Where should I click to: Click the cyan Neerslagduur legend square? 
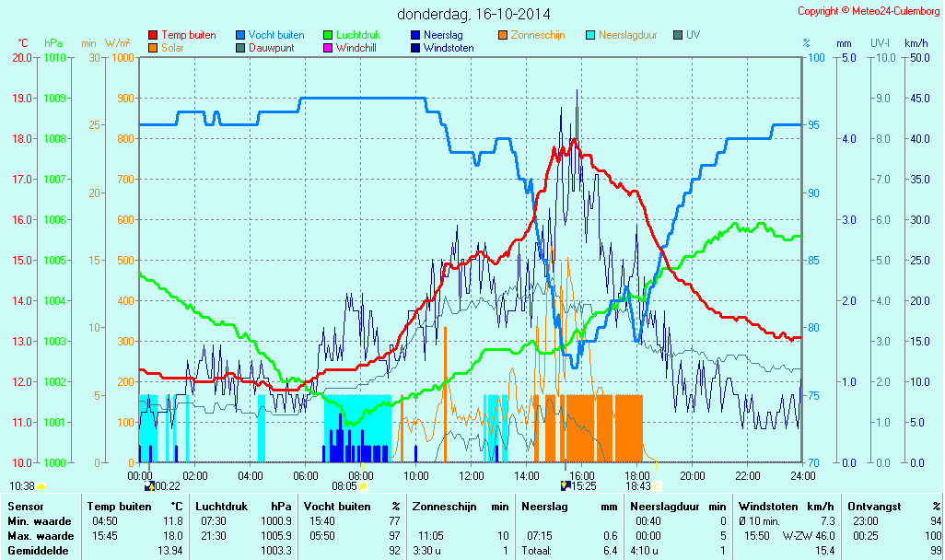tap(590, 35)
